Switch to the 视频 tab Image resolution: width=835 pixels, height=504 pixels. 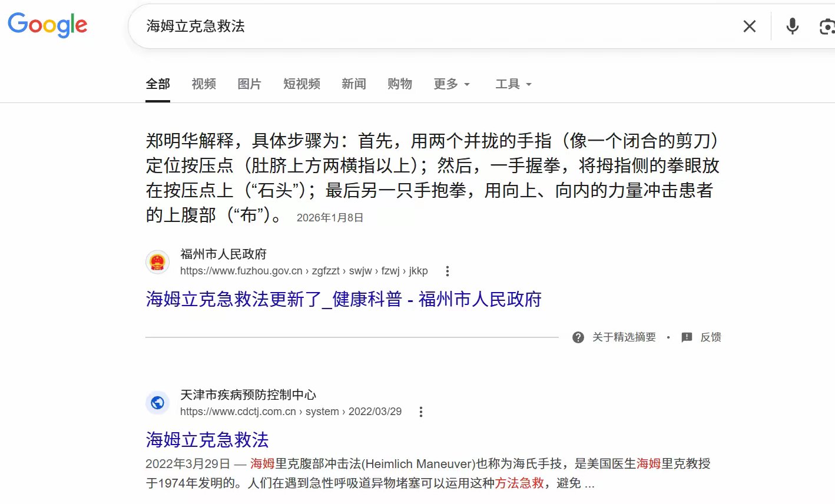pyautogui.click(x=204, y=84)
